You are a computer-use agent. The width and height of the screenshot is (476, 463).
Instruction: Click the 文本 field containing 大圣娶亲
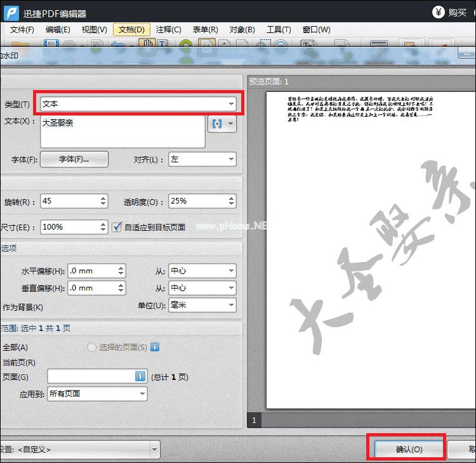(122, 131)
